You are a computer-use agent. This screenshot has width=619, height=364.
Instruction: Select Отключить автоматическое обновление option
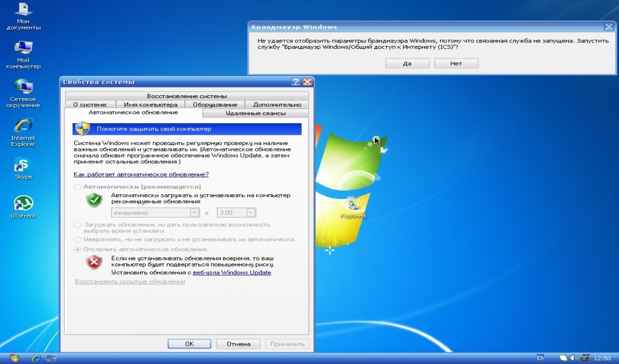coord(77,249)
